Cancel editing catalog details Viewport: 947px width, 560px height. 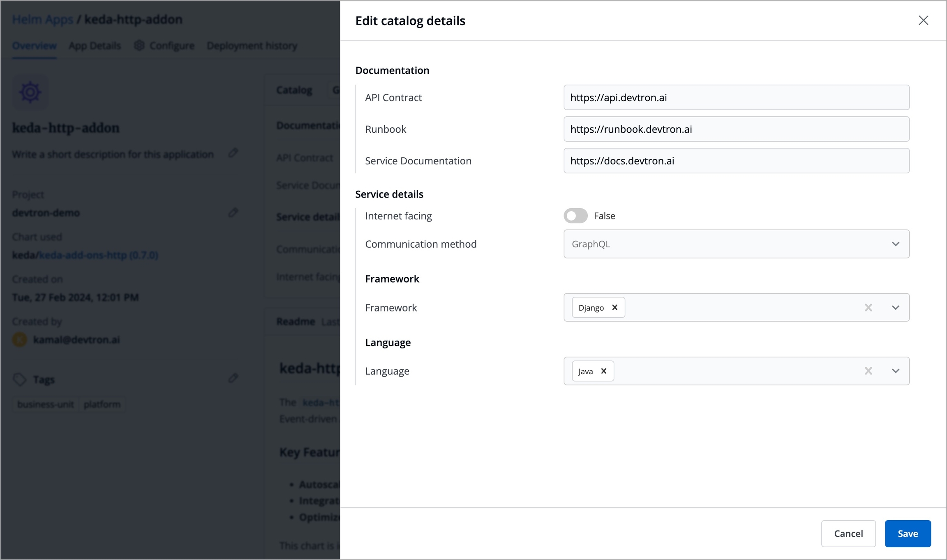click(848, 533)
